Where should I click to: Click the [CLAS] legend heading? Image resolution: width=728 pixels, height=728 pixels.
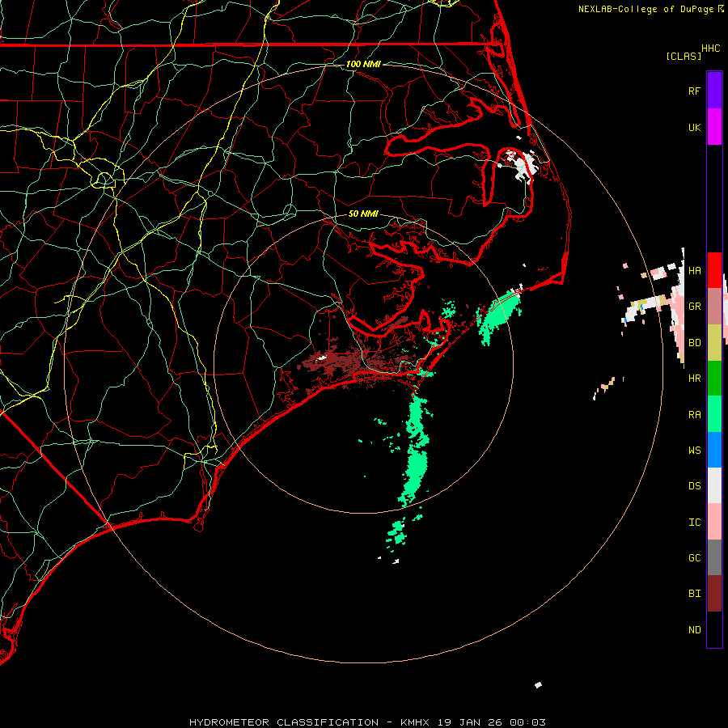684,57
